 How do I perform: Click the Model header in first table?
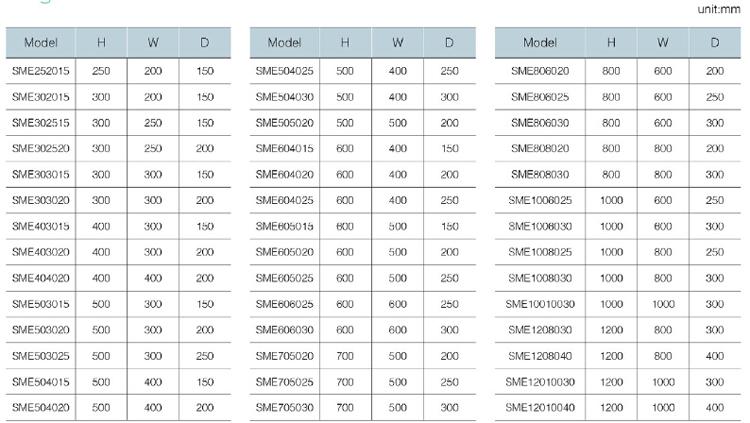(41, 43)
